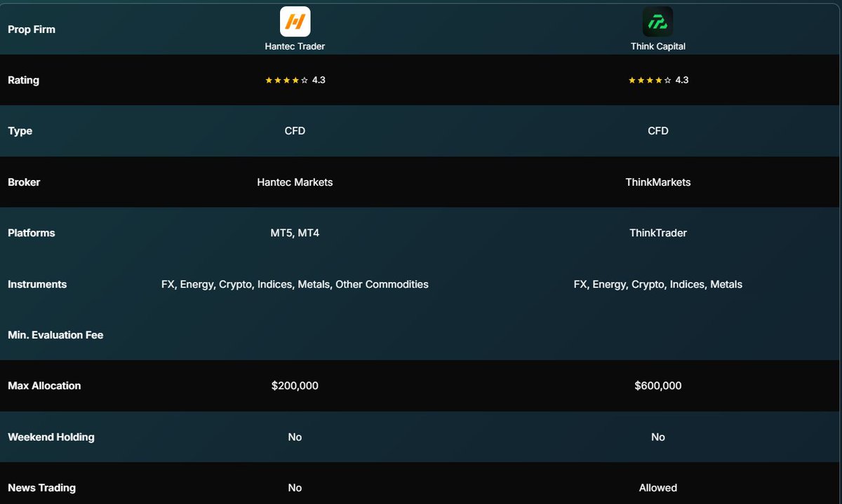The image size is (842, 504).
Task: Click the Think Capital logo icon
Action: tap(657, 22)
